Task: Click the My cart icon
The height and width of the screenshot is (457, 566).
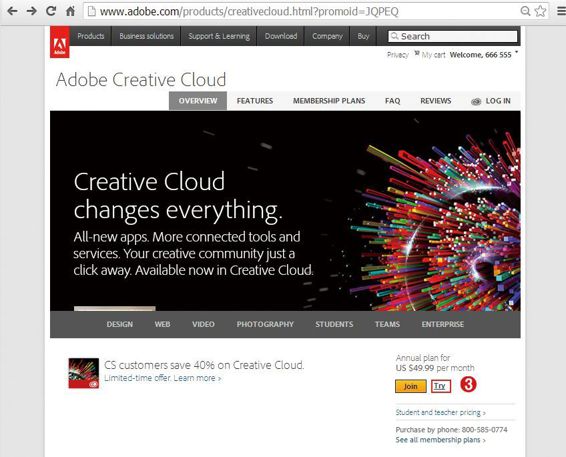Action: [417, 54]
